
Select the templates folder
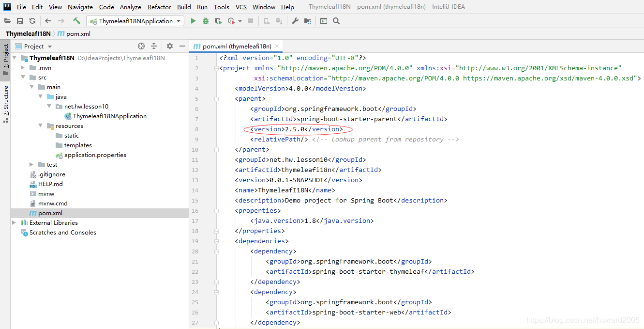78,145
